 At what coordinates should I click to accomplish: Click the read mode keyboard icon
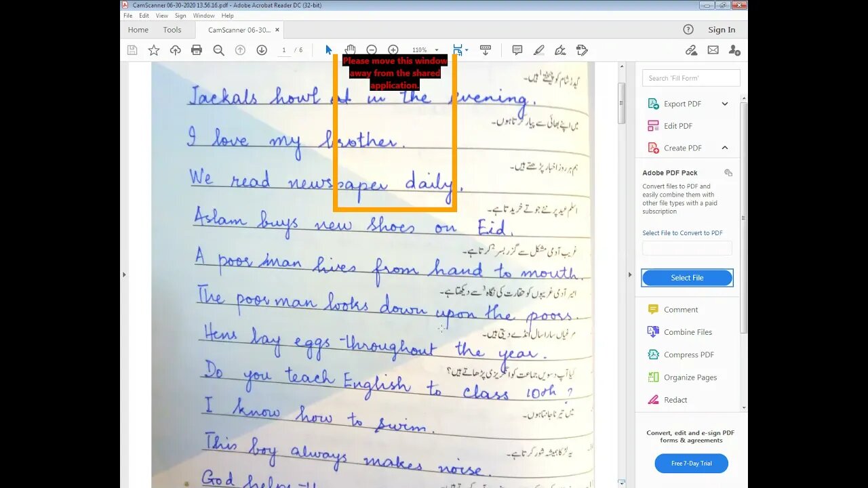point(486,50)
